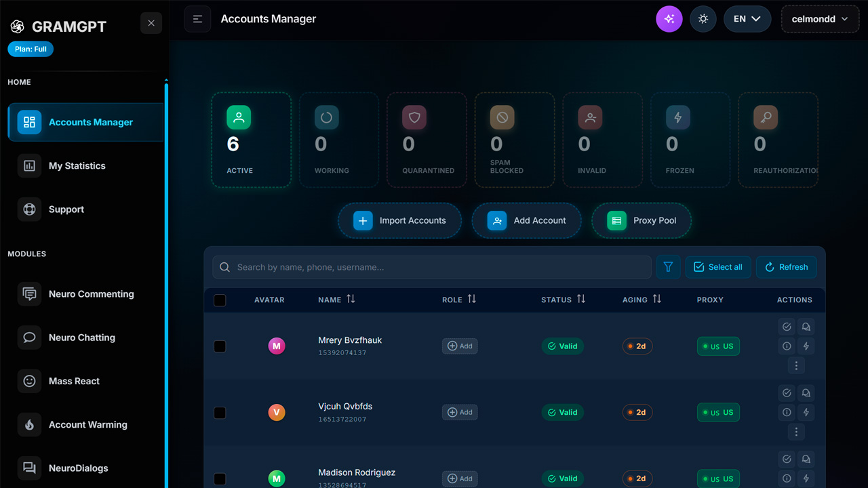Click the GRAMGPT logo icon
This screenshot has width=868, height=488.
(x=17, y=26)
